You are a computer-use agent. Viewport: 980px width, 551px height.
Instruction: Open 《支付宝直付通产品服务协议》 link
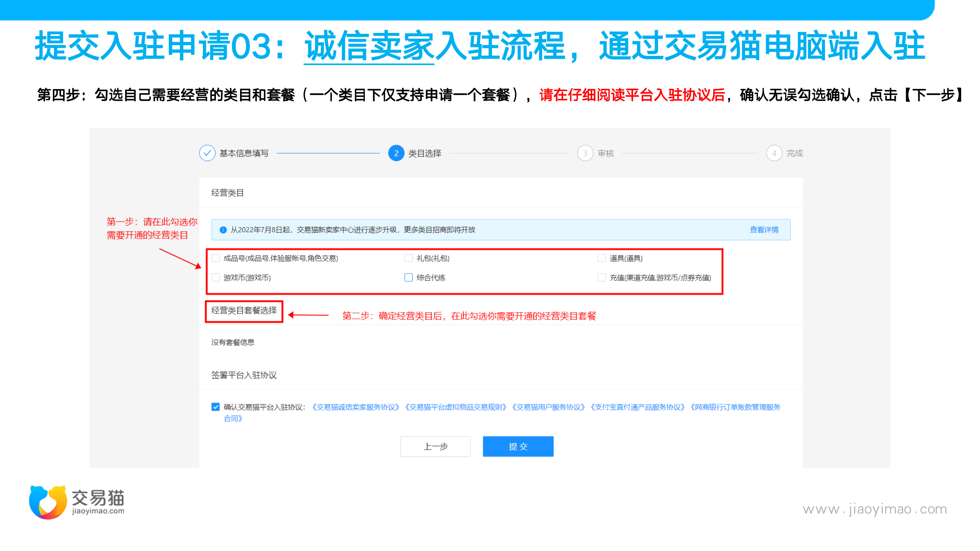click(637, 407)
